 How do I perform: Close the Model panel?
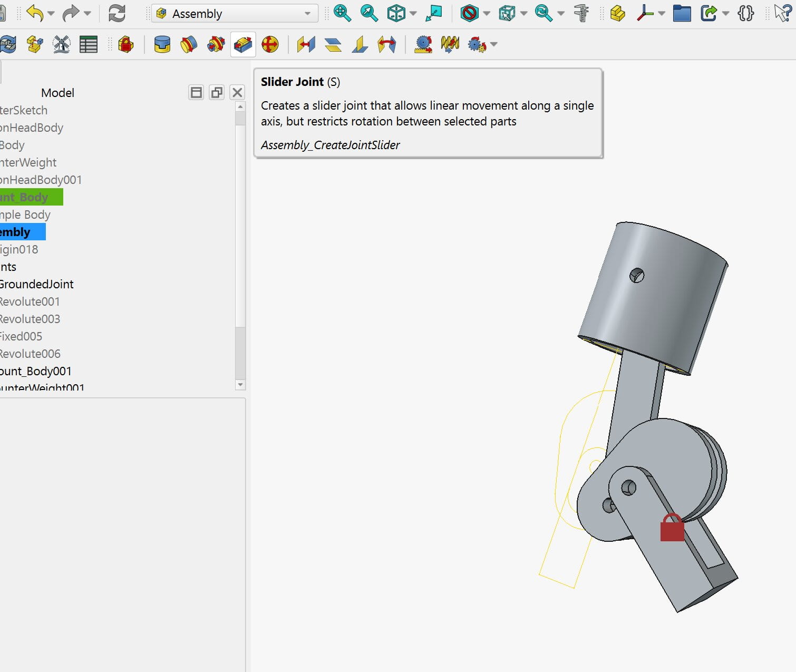coord(237,93)
